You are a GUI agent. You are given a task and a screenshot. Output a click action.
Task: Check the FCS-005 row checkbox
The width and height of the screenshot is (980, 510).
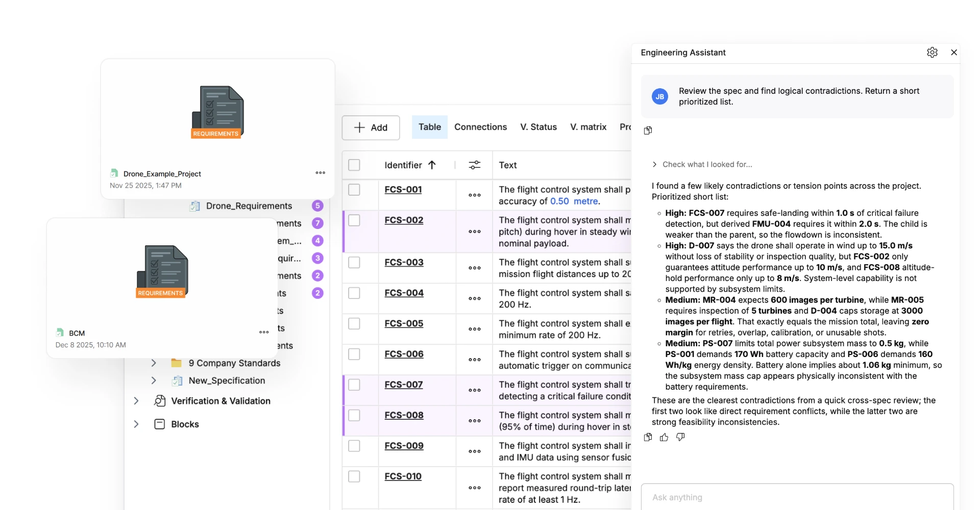[x=354, y=324]
